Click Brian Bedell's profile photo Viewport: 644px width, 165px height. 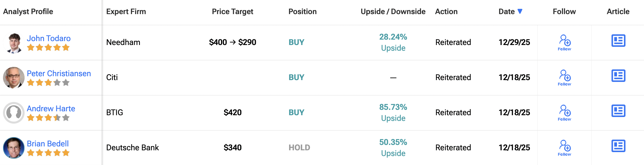point(13,148)
